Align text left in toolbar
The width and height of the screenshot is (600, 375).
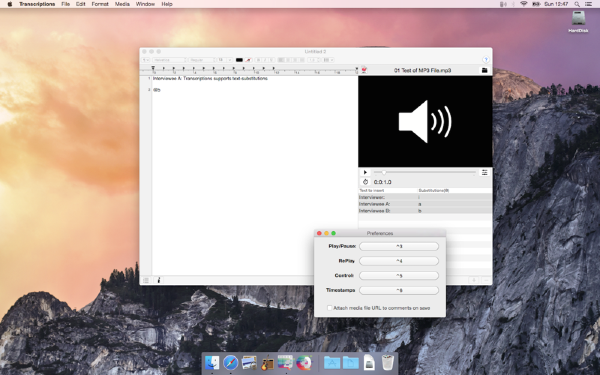(281, 60)
